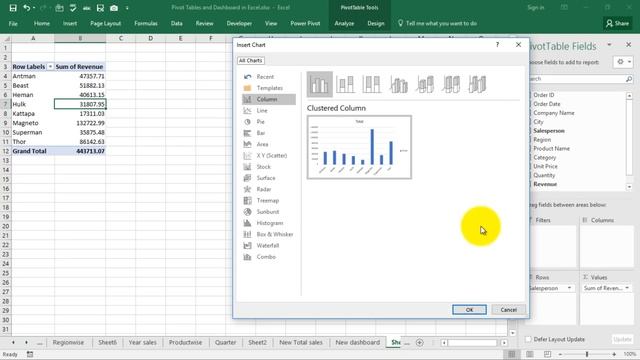Screen dimensions: 640x360
Task: Choose Area chart type
Action: [x=269, y=144]
